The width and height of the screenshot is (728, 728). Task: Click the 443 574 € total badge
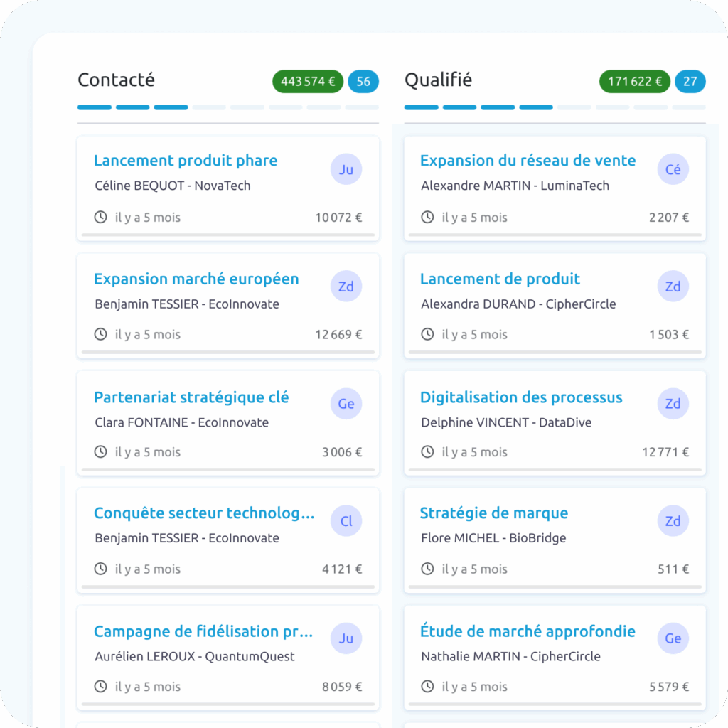308,82
